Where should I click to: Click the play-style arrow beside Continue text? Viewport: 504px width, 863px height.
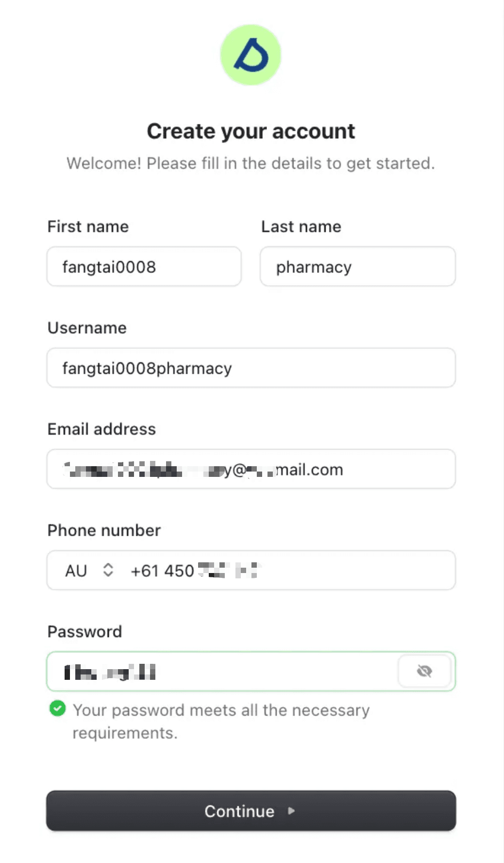pos(290,811)
